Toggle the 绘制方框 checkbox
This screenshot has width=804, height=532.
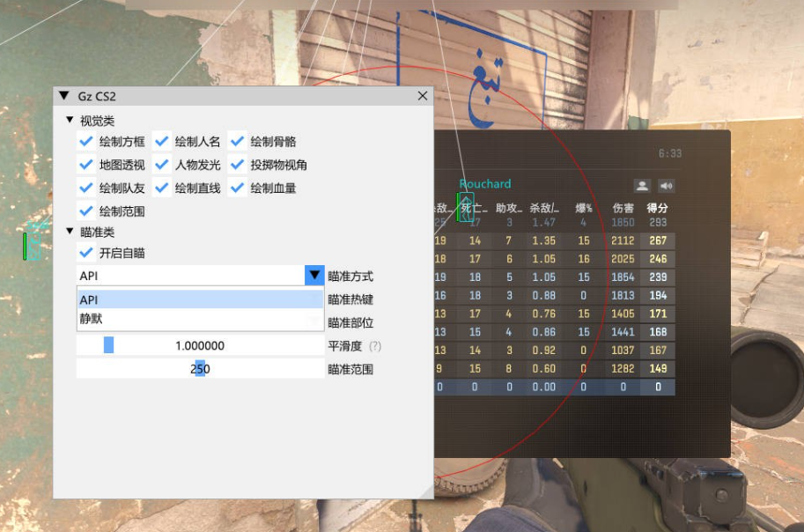point(86,141)
